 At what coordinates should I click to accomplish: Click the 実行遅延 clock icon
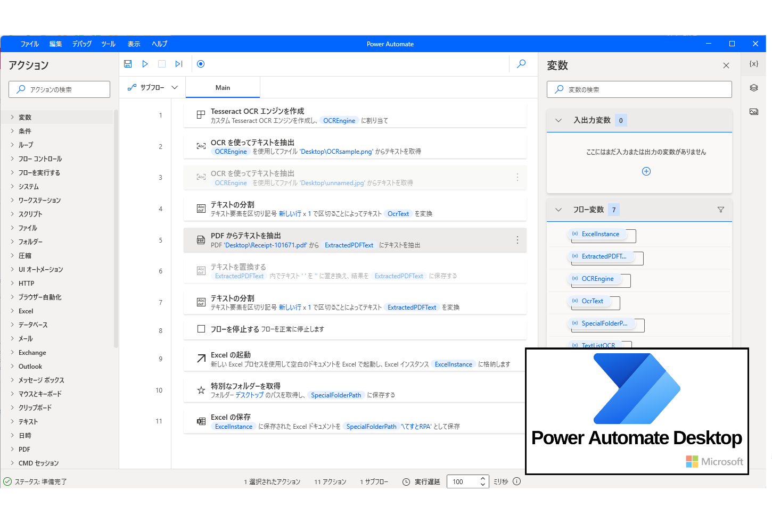click(x=406, y=482)
